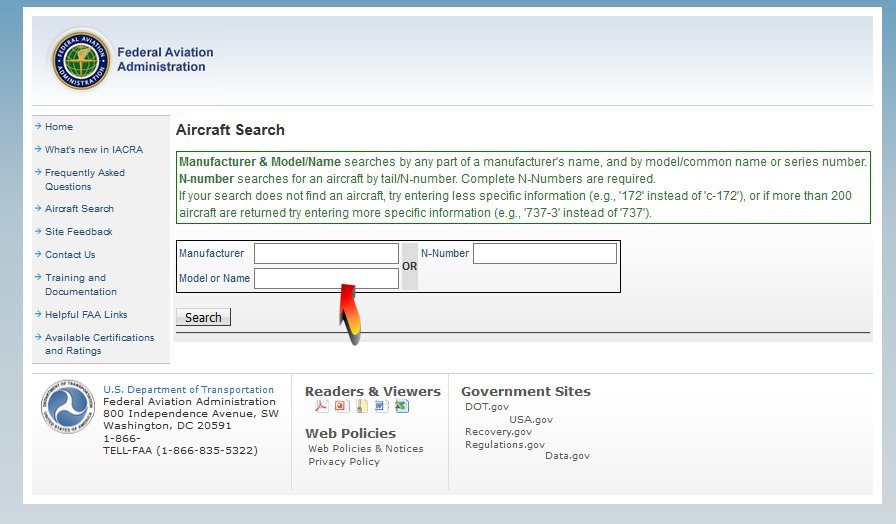Open the Adobe PDF reader icon
Image resolution: width=896 pixels, height=524 pixels.
322,406
